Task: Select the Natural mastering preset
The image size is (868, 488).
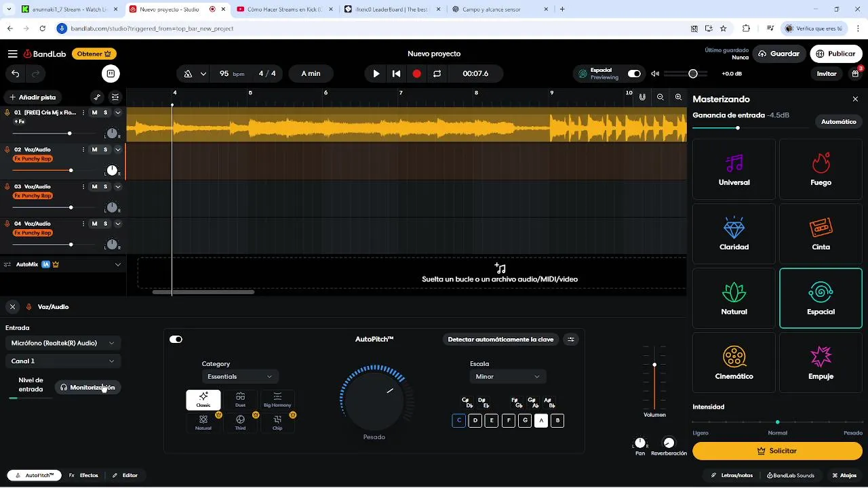Action: (x=734, y=299)
